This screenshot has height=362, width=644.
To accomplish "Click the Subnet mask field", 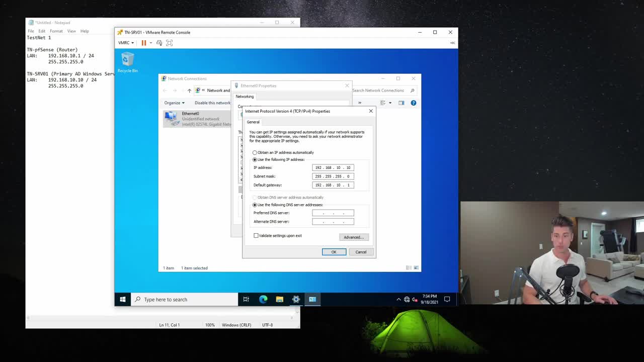I will [x=333, y=176].
